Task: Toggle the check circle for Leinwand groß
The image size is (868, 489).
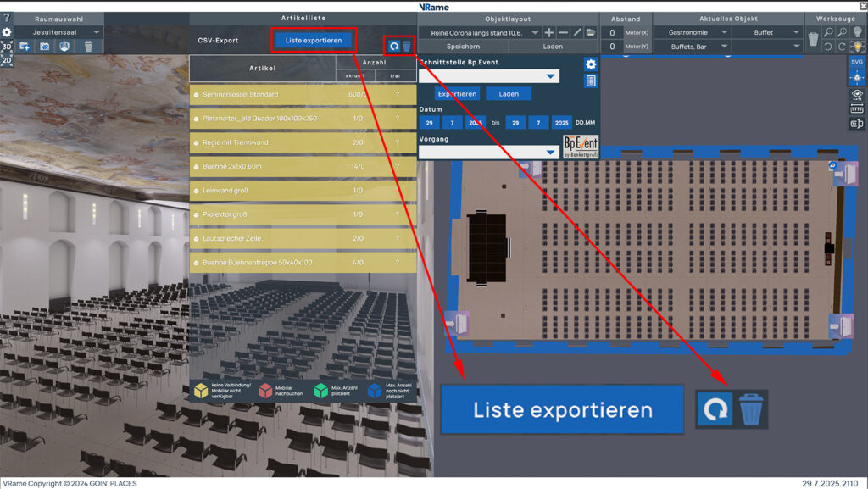Action: (197, 191)
